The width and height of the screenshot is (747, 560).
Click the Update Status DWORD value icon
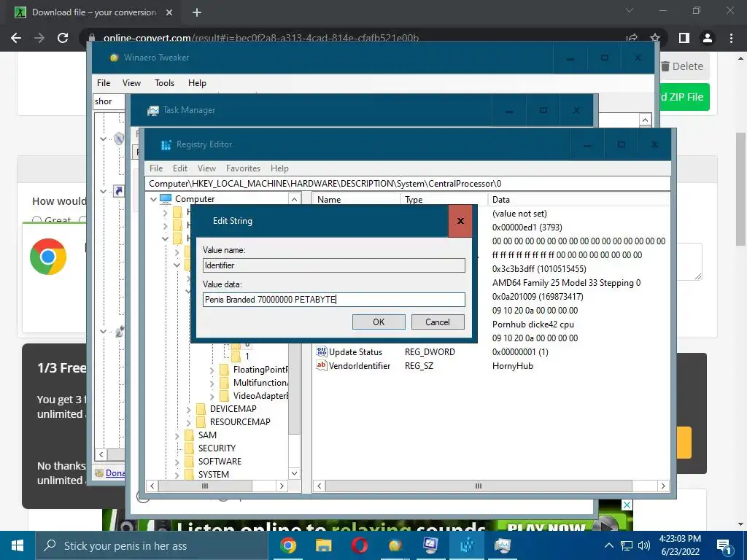click(x=322, y=352)
